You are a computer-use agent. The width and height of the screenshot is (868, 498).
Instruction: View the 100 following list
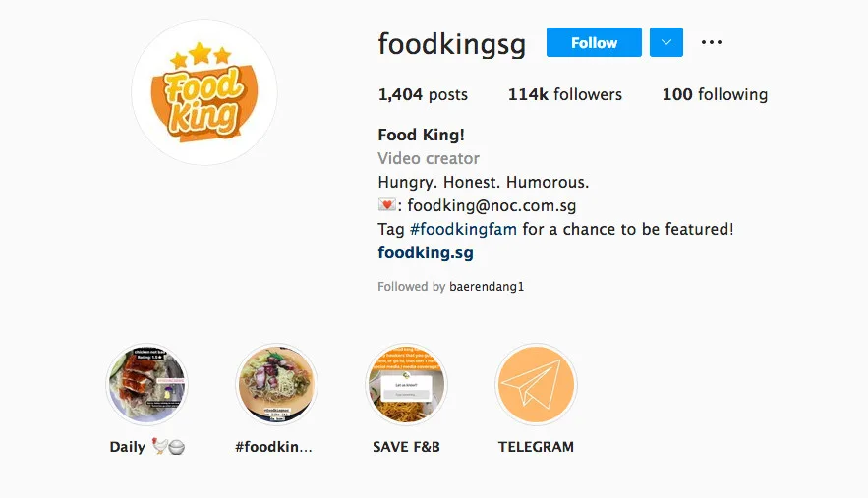tap(715, 95)
